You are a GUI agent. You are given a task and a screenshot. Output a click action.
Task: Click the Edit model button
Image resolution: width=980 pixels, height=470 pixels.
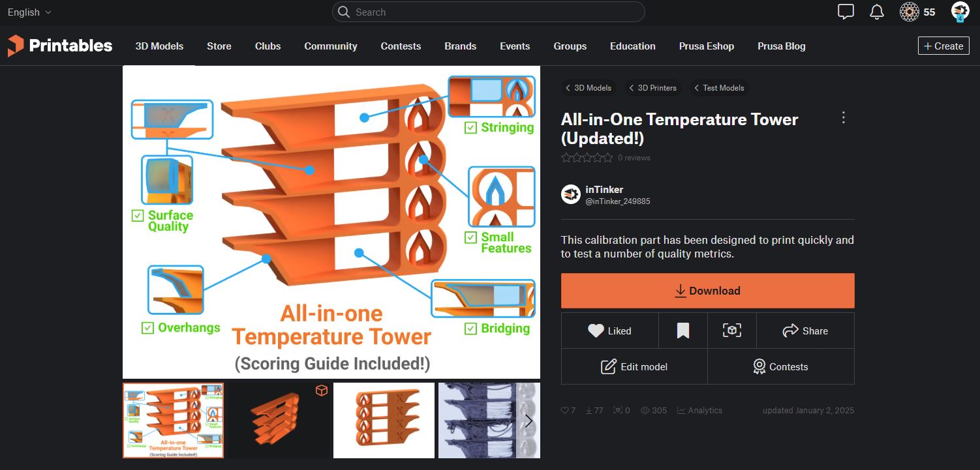tap(634, 366)
